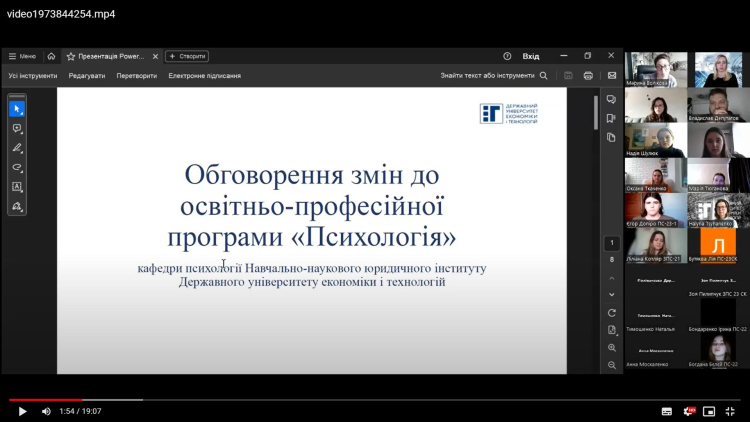Viewport: 750px width, 422px height.
Task: Click the Вхід sign-in button
Action: pyautogui.click(x=531, y=56)
